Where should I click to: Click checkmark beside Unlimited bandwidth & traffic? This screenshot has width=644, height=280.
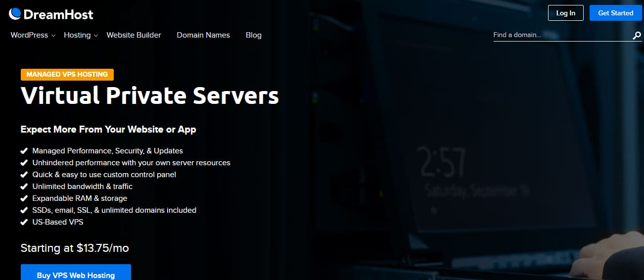(24, 187)
